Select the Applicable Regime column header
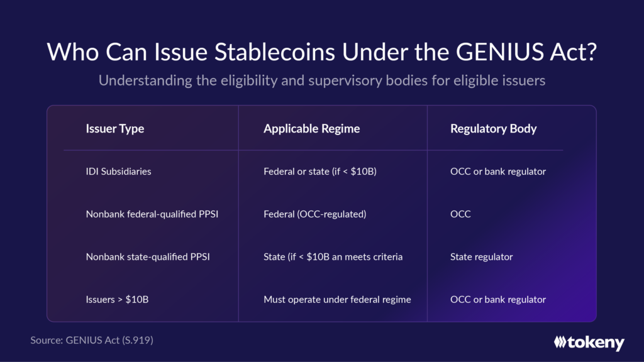Screen dimensions: 644x362 (x=312, y=128)
